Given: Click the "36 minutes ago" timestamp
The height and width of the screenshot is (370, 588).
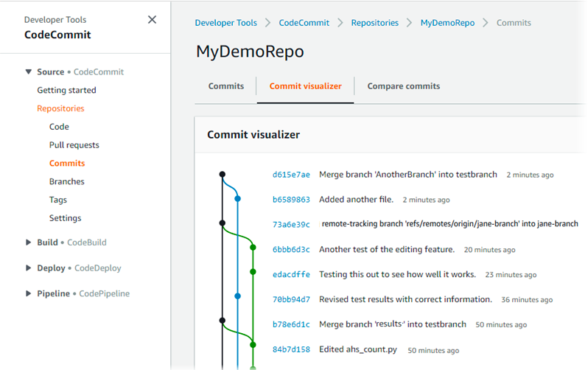Looking at the screenshot, I should (527, 300).
